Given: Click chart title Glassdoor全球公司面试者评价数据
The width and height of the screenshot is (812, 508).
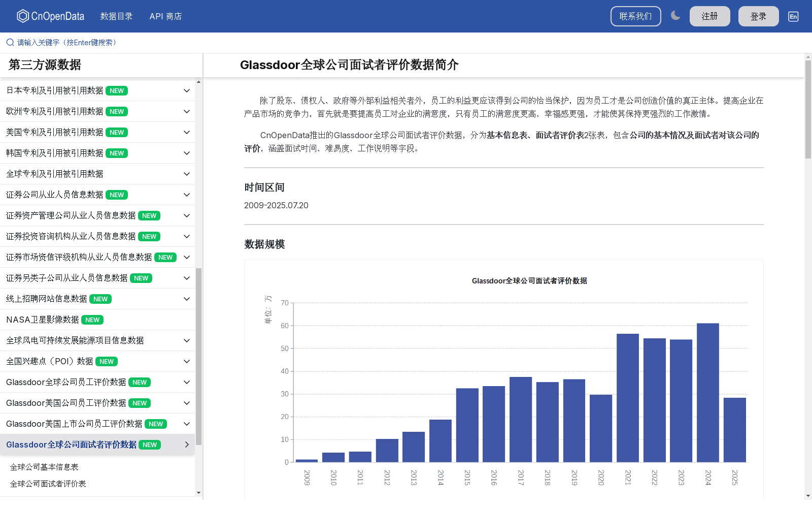Looking at the screenshot, I should pyautogui.click(x=529, y=280).
